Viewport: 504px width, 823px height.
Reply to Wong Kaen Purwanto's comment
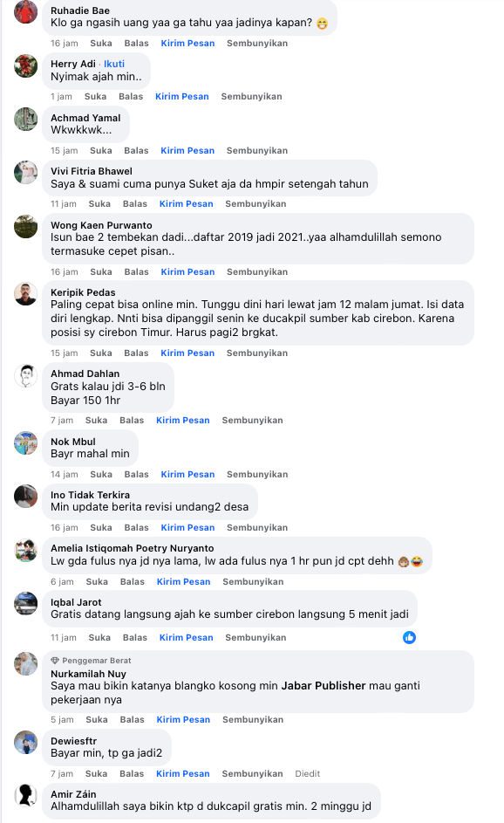136,272
